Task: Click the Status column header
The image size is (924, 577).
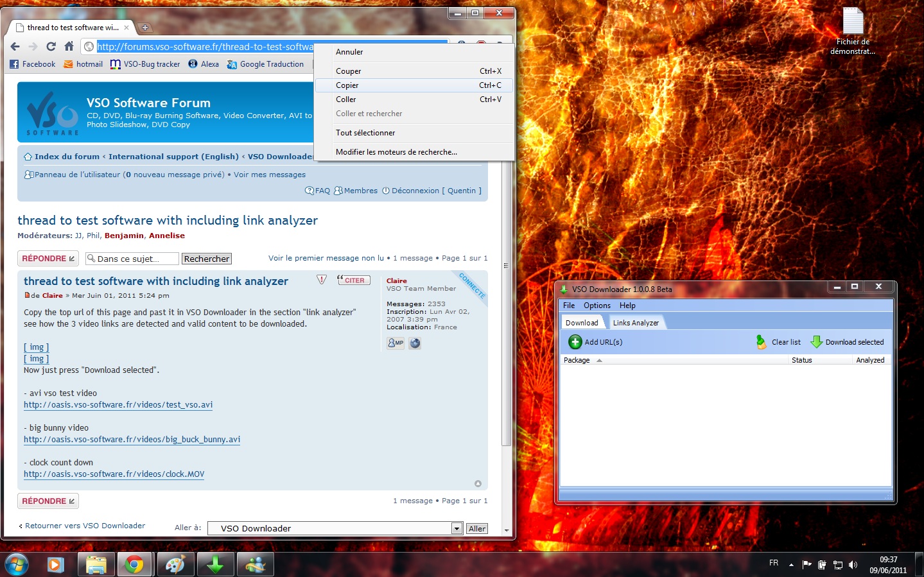Action: click(x=821, y=360)
